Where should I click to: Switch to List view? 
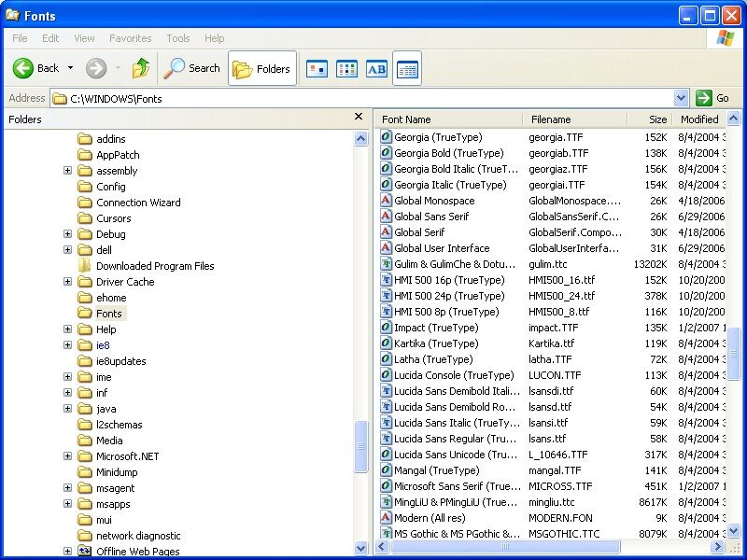click(346, 69)
